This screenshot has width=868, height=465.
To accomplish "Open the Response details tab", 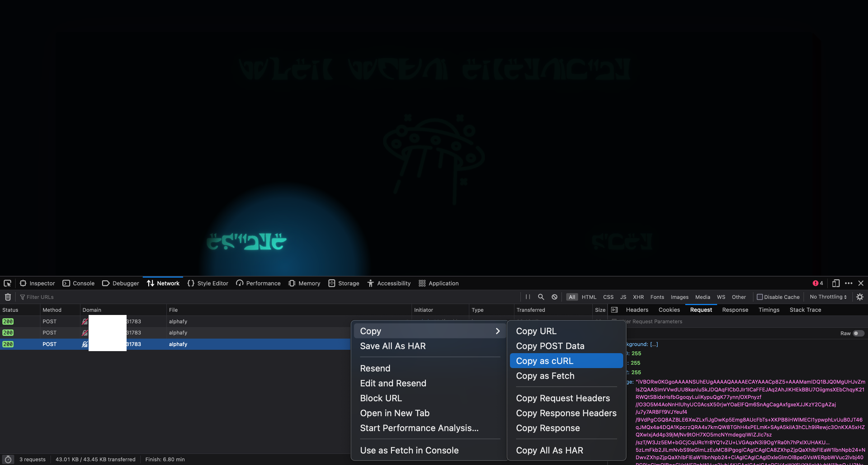I will pos(735,310).
